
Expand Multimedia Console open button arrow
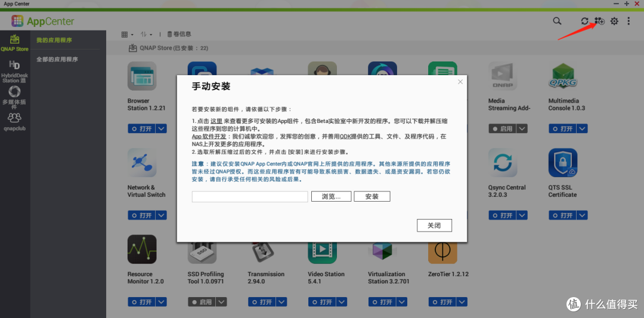pos(582,129)
